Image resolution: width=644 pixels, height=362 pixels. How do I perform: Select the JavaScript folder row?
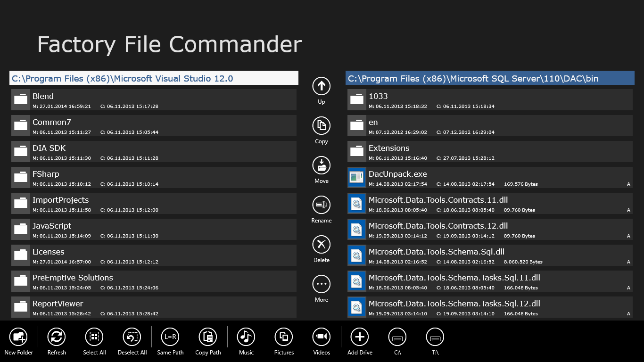point(154,229)
